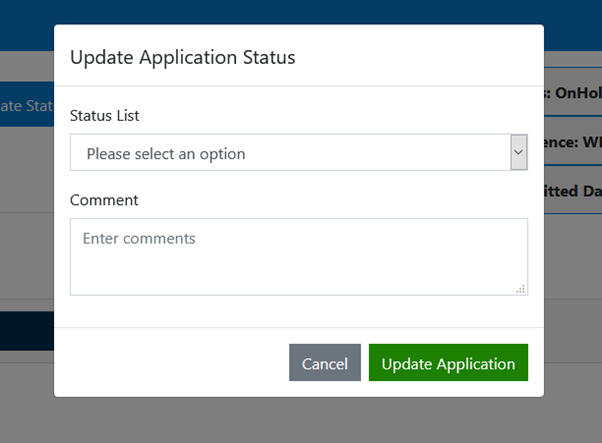Click the partially hidden Update Status button
The image size is (602, 443).
(x=26, y=105)
